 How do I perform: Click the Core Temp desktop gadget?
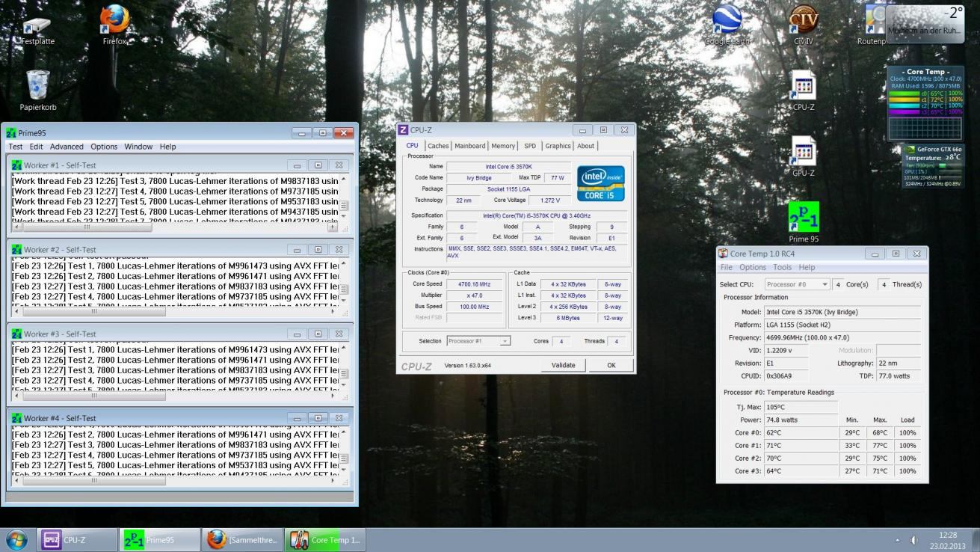coord(925,103)
